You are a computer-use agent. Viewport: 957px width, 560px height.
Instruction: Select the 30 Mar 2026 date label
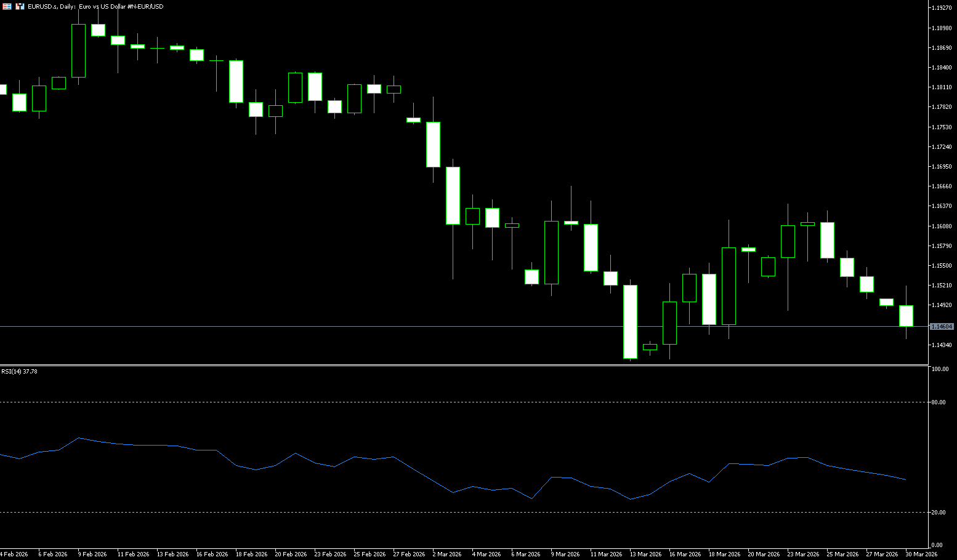tap(921, 554)
